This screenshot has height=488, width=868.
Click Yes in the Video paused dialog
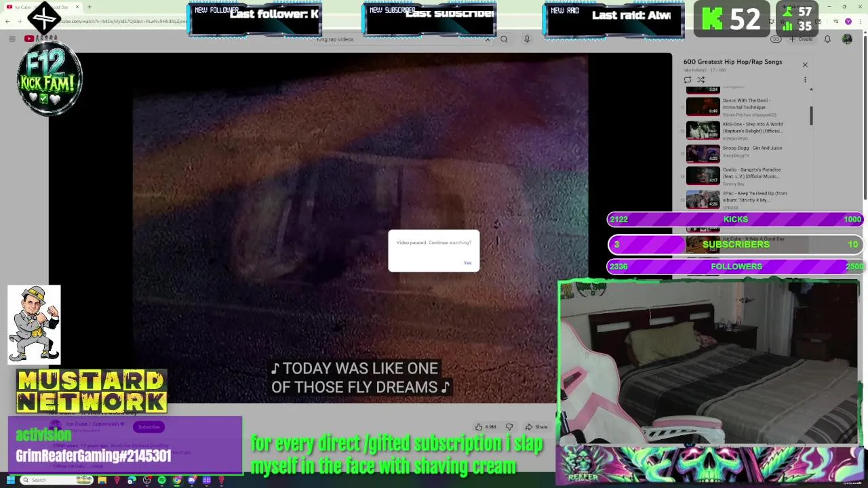pos(467,263)
